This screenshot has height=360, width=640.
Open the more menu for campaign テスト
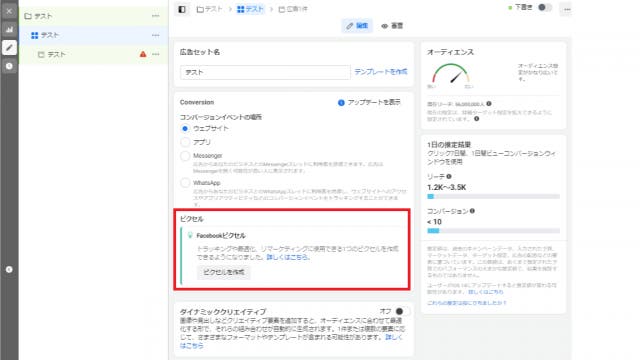(156, 16)
